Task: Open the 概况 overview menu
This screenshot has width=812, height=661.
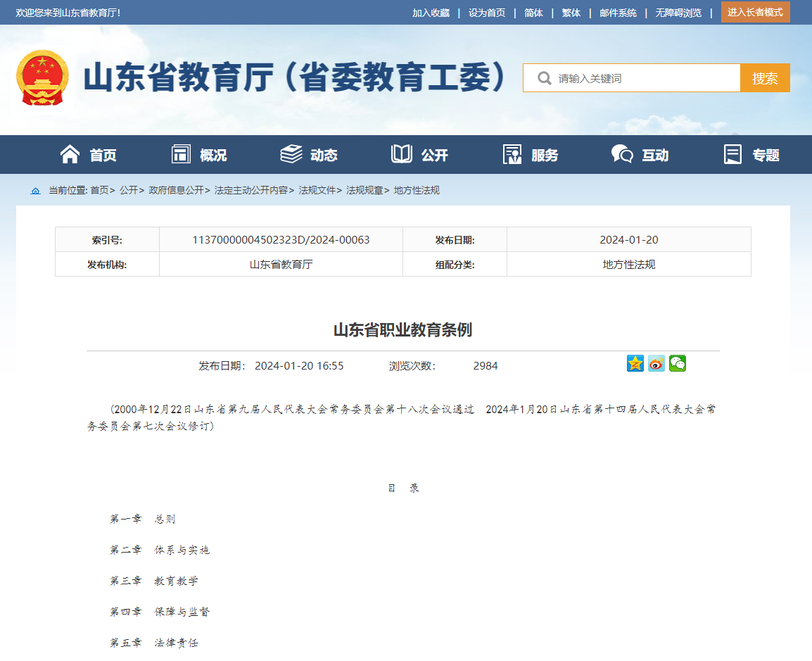Action: click(x=199, y=155)
